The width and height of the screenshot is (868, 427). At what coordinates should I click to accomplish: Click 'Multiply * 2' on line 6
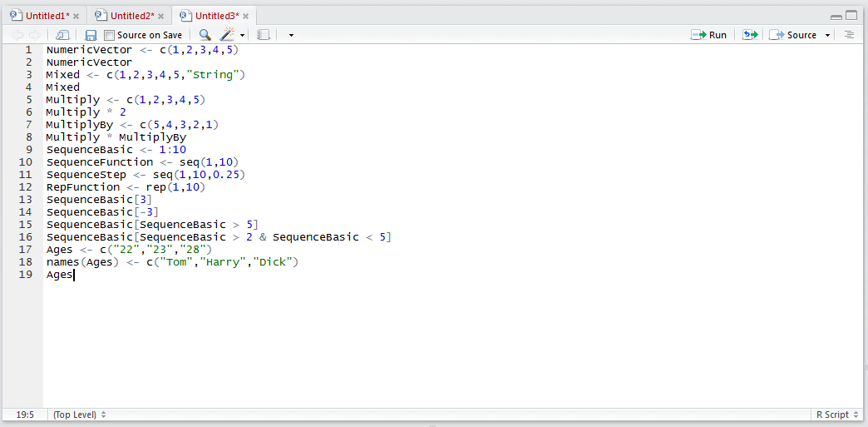(x=86, y=112)
